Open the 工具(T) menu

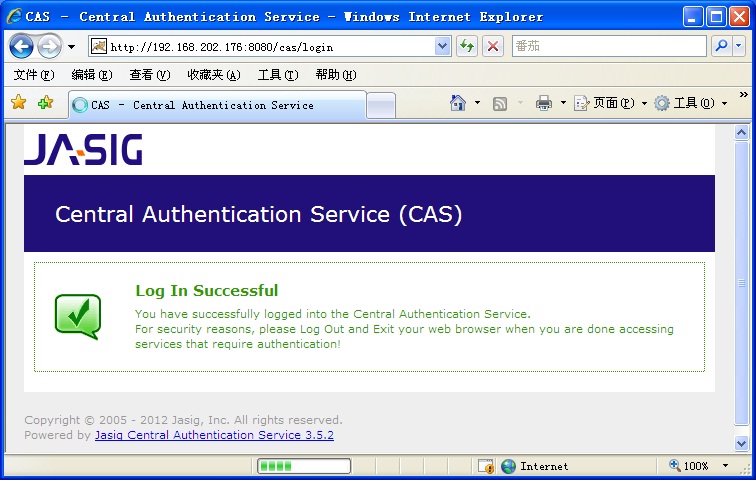point(278,75)
